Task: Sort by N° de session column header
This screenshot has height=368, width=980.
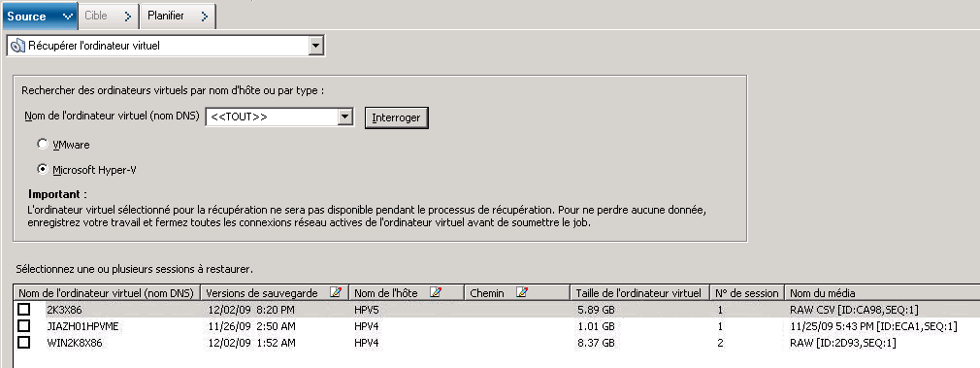Action: coord(747,293)
